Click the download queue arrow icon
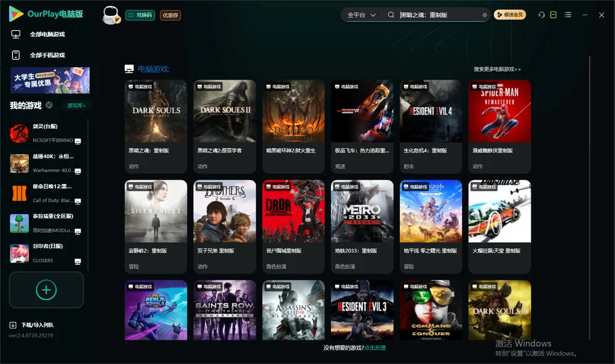This screenshot has width=615, height=364. click(13, 325)
